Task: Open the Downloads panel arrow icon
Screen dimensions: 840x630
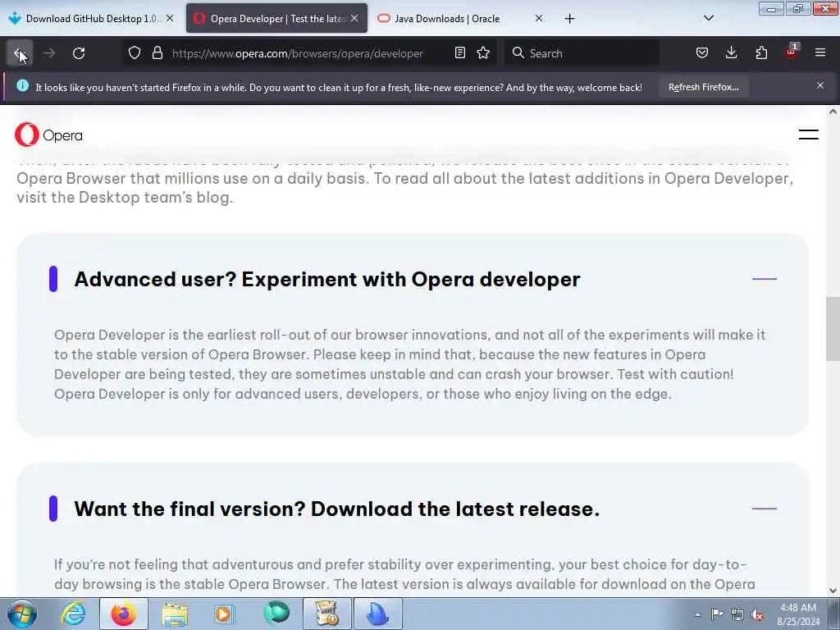Action: [731, 53]
